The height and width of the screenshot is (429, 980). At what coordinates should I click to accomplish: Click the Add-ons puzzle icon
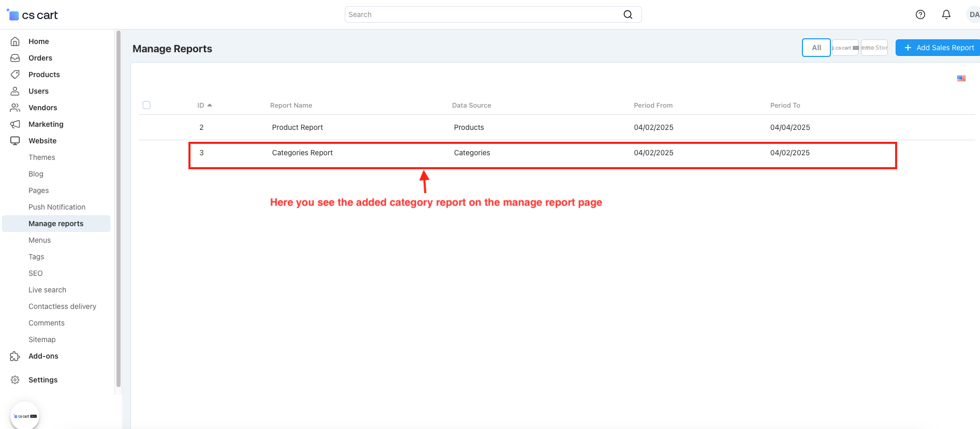tap(15, 356)
